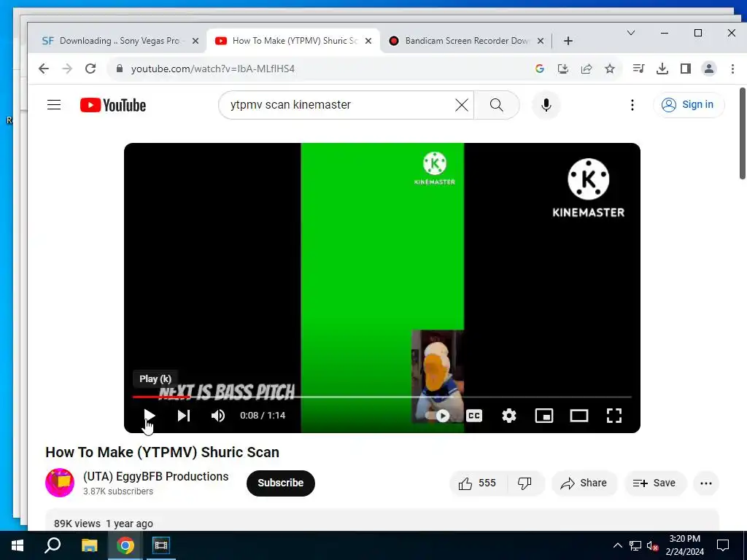
Task: Install app icon in address bar
Action: coord(562,69)
